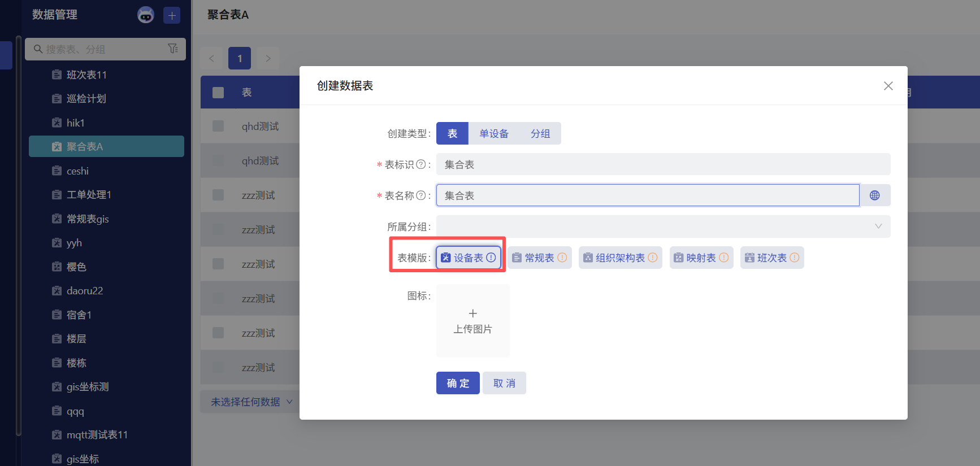Upload an image via 上传图片 box
Image resolution: width=980 pixels, height=466 pixels.
tap(473, 321)
